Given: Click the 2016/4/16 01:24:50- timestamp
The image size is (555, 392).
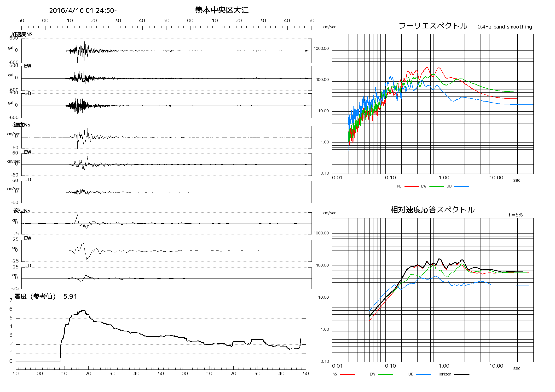Looking at the screenshot, I should 83,11.
